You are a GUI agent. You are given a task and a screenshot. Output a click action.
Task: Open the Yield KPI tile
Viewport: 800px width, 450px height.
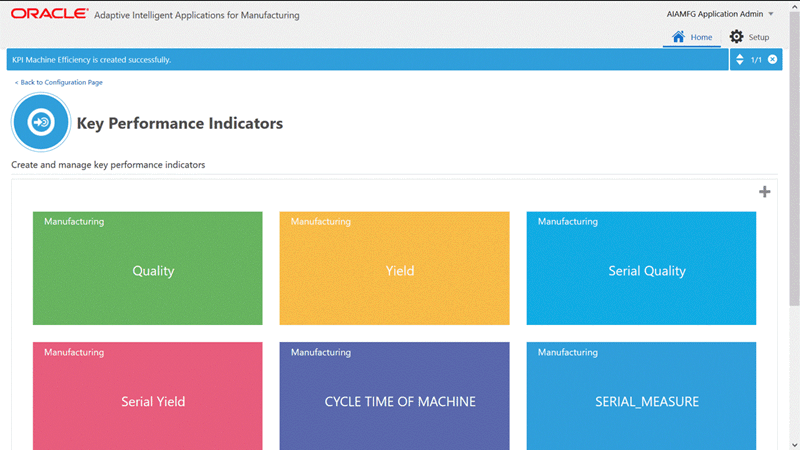point(394,268)
